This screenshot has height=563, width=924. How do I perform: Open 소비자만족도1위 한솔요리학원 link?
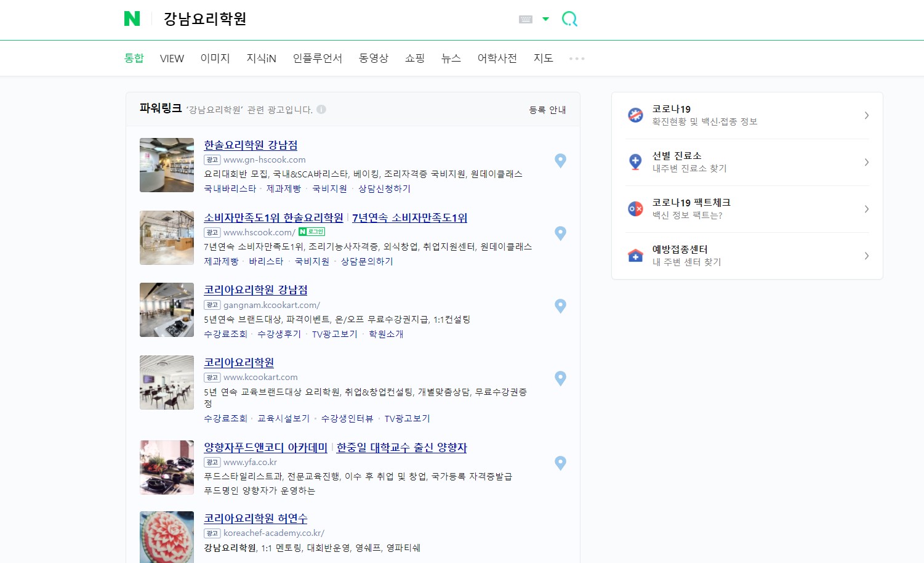tap(274, 217)
